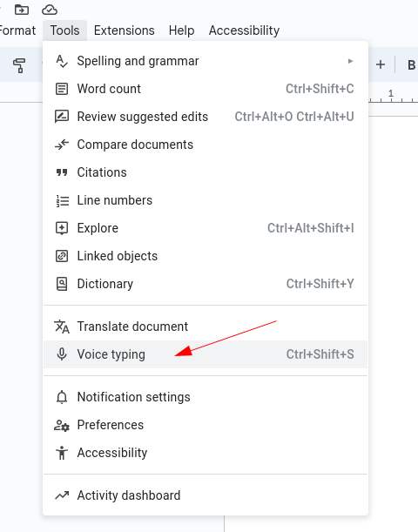
Task: Open Review suggested edits
Action: pos(206,117)
